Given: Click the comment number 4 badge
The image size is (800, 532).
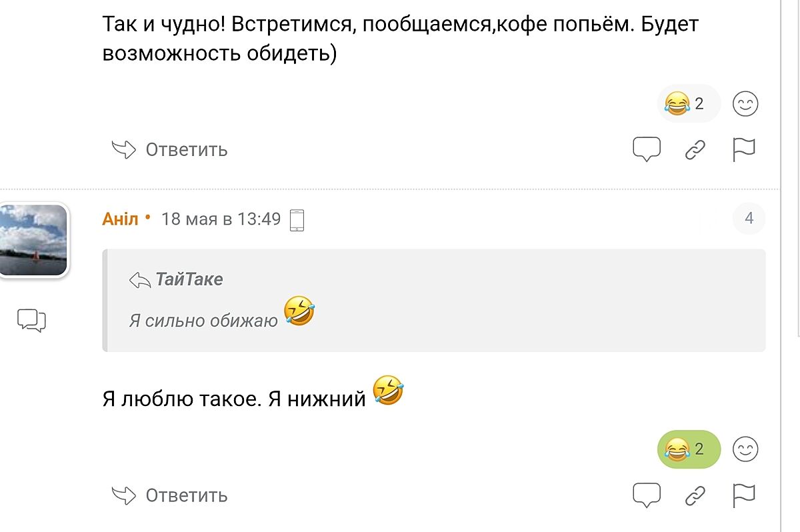Looking at the screenshot, I should [749, 219].
